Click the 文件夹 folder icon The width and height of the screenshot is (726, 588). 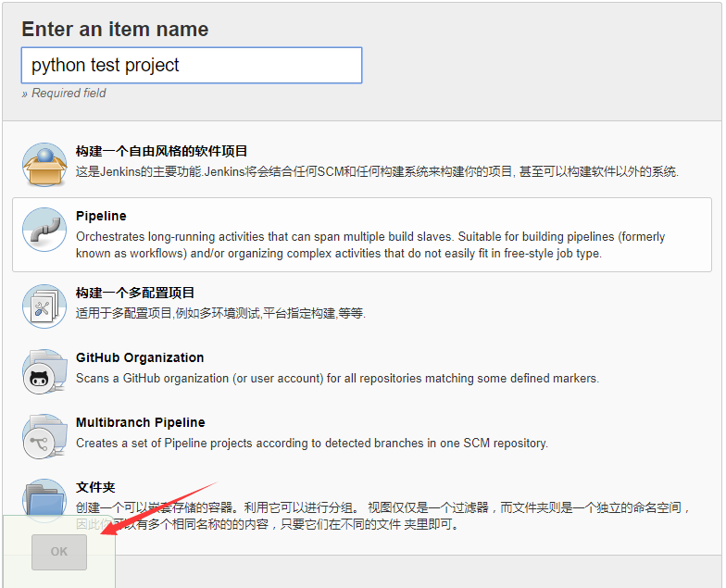pyautogui.click(x=44, y=498)
